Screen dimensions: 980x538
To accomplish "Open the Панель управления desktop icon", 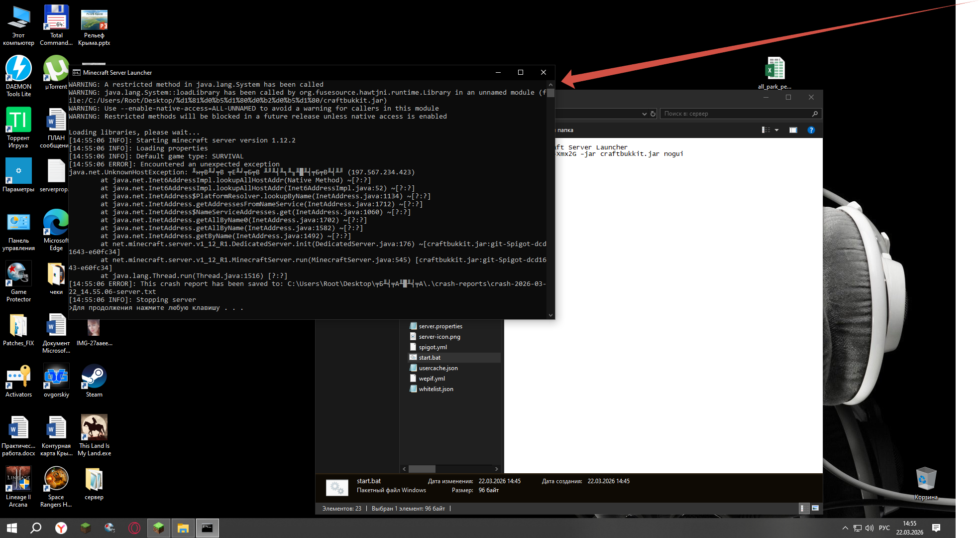I will click(18, 230).
